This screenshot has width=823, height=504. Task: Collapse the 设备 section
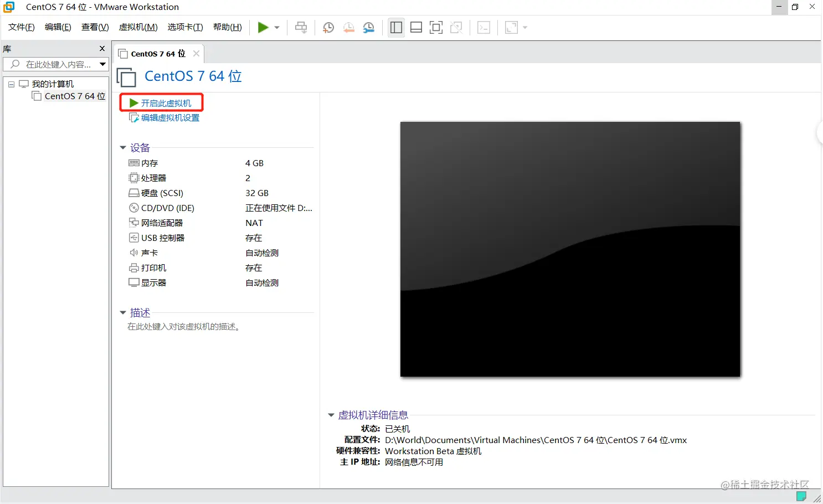coord(123,148)
